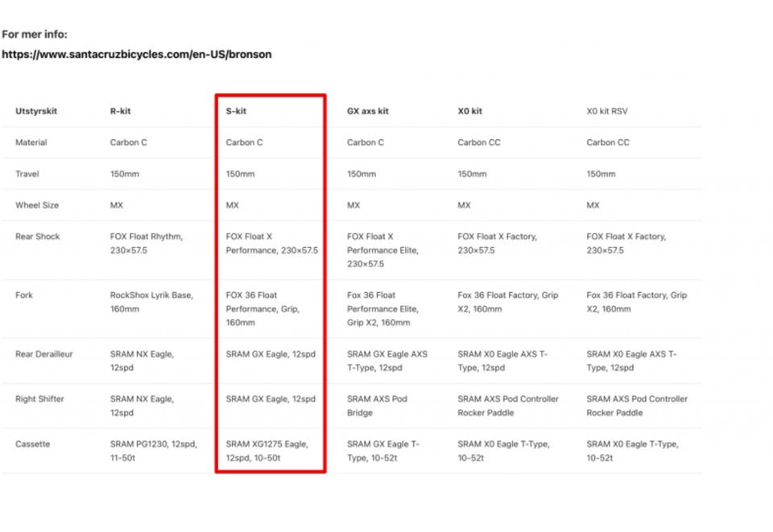This screenshot has height=532, width=773.
Task: Select "FOX Float X Performance Elite" shock cell
Action: point(382,250)
